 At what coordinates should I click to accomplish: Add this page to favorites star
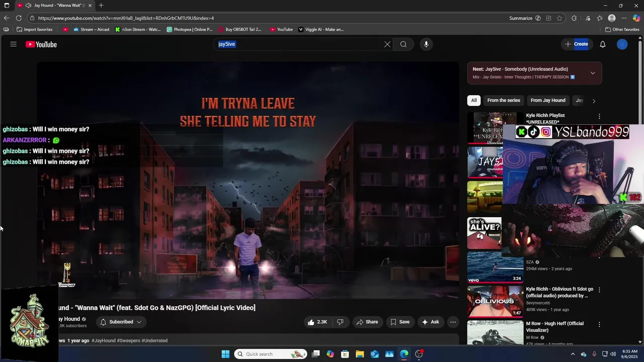pyautogui.click(x=559, y=18)
